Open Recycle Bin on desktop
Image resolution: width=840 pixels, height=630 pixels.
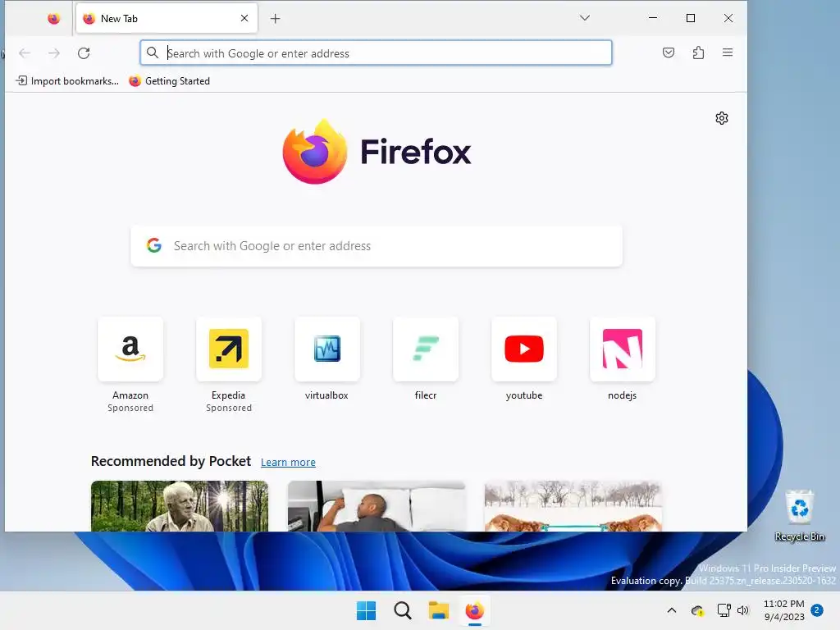click(800, 515)
